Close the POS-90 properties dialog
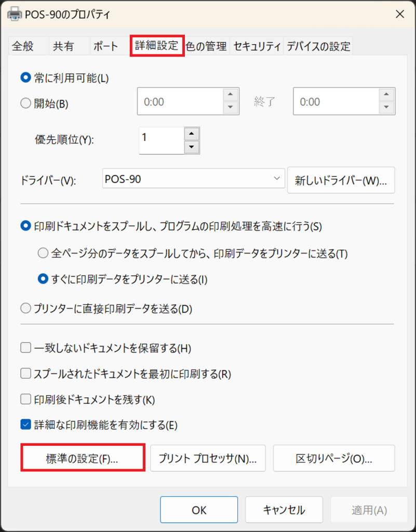Screen dimensions: 416x532 coord(399,15)
